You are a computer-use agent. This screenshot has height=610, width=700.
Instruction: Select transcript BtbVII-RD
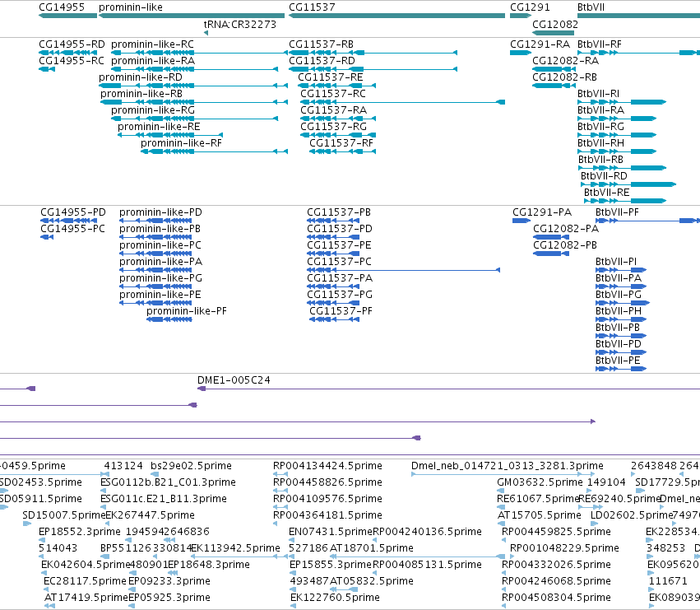[x=604, y=176]
